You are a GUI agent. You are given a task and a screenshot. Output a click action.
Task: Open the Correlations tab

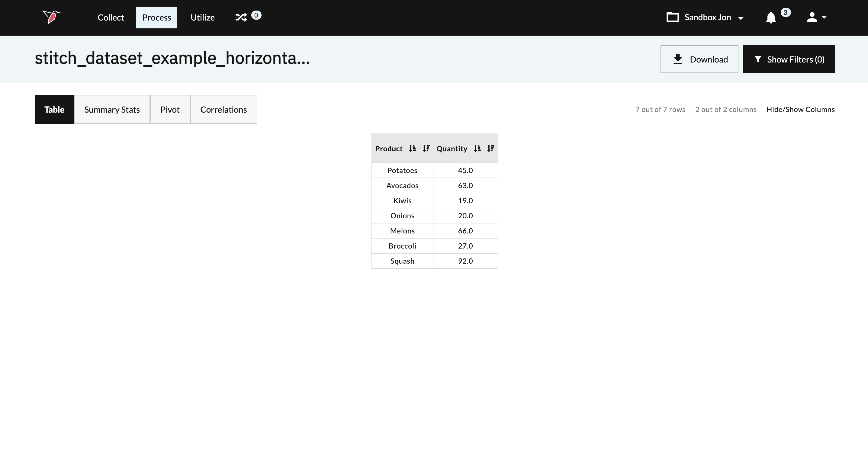pyautogui.click(x=223, y=110)
